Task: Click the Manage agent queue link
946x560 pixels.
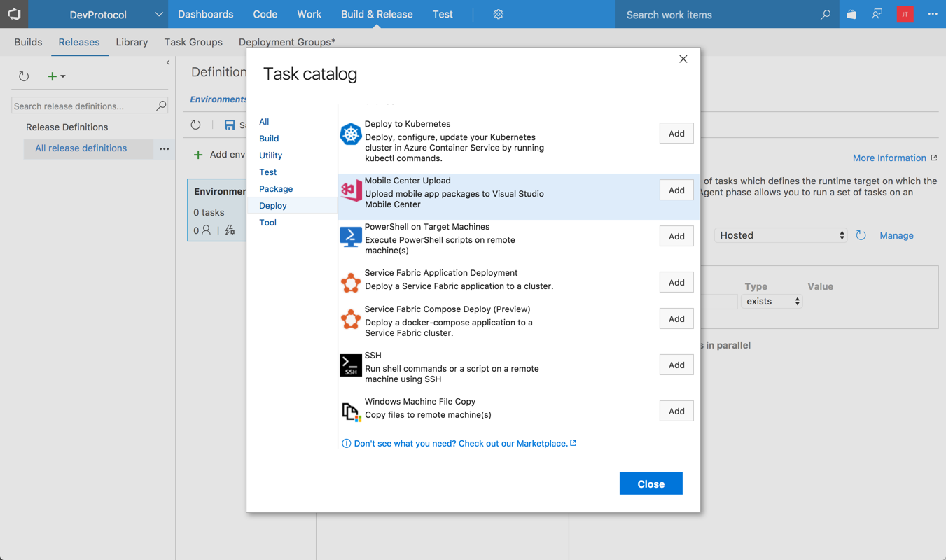Action: (x=896, y=236)
